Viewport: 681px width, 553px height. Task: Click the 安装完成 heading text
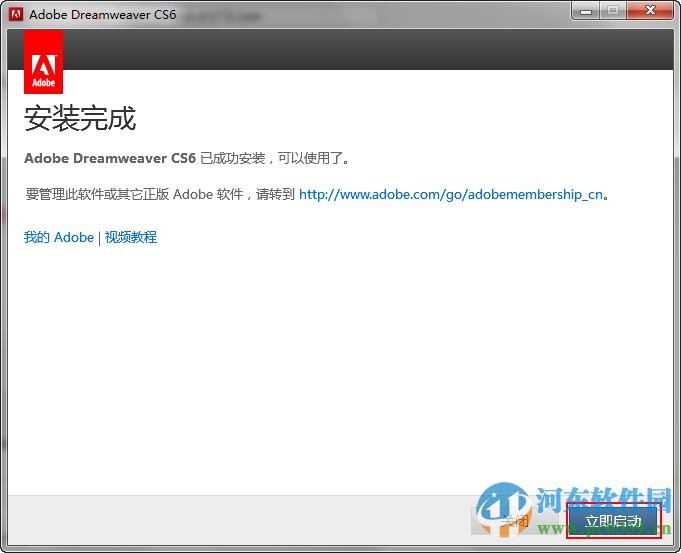click(x=80, y=118)
